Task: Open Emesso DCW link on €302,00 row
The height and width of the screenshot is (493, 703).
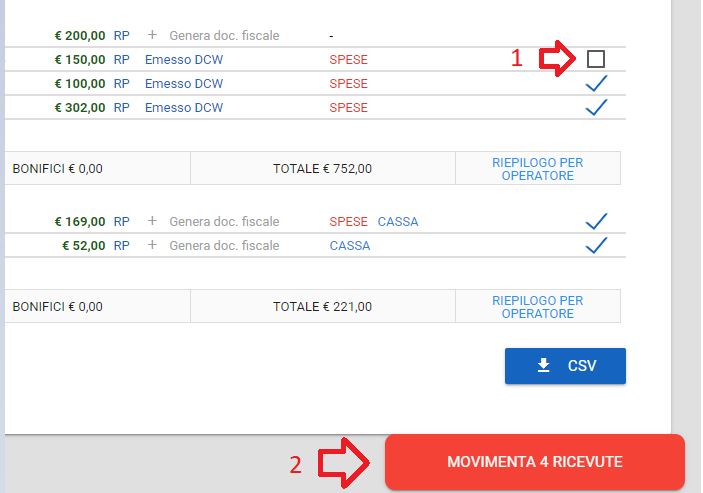Action: 183,107
